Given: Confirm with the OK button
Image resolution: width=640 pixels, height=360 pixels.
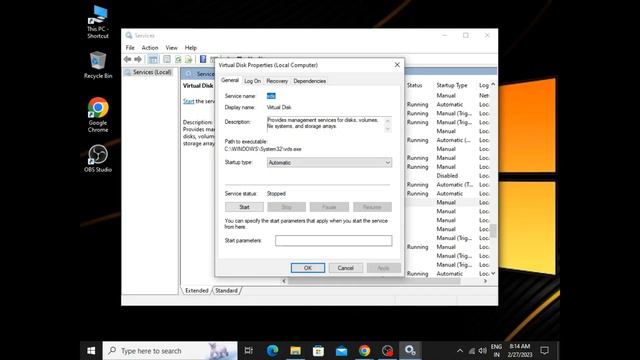Looking at the screenshot, I should pyautogui.click(x=308, y=268).
